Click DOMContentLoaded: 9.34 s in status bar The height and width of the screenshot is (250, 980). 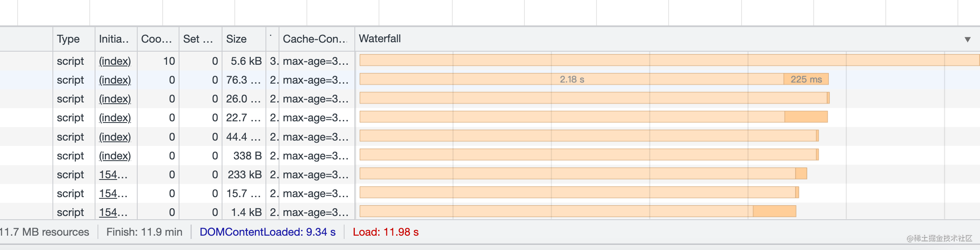pyautogui.click(x=268, y=232)
